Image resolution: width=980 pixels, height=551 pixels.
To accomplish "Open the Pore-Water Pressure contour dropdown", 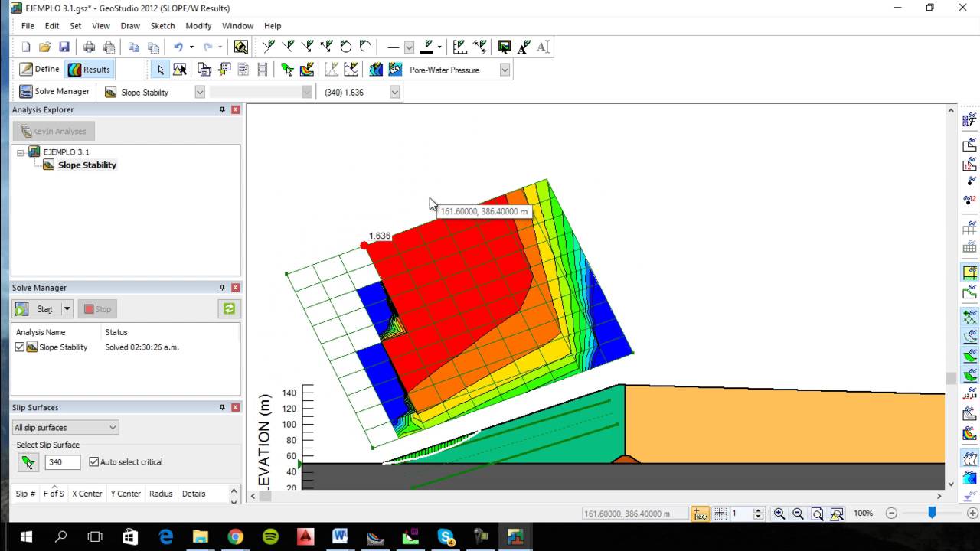I will [x=505, y=70].
